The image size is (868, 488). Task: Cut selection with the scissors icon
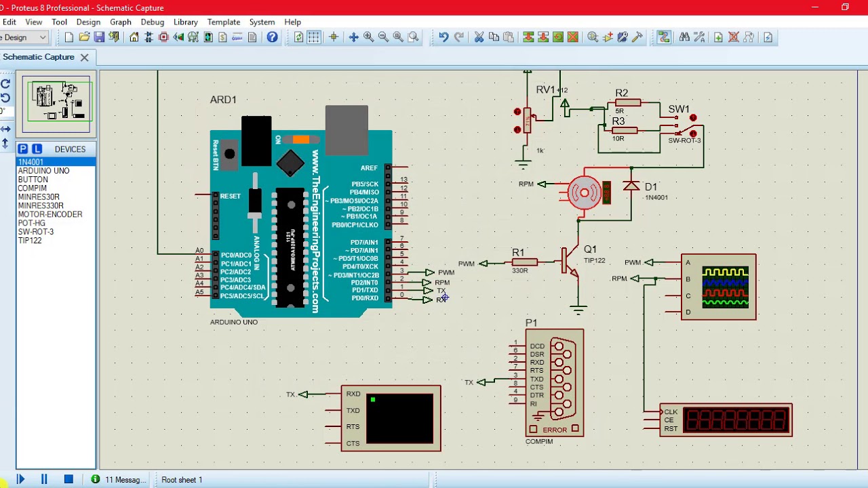coord(479,37)
